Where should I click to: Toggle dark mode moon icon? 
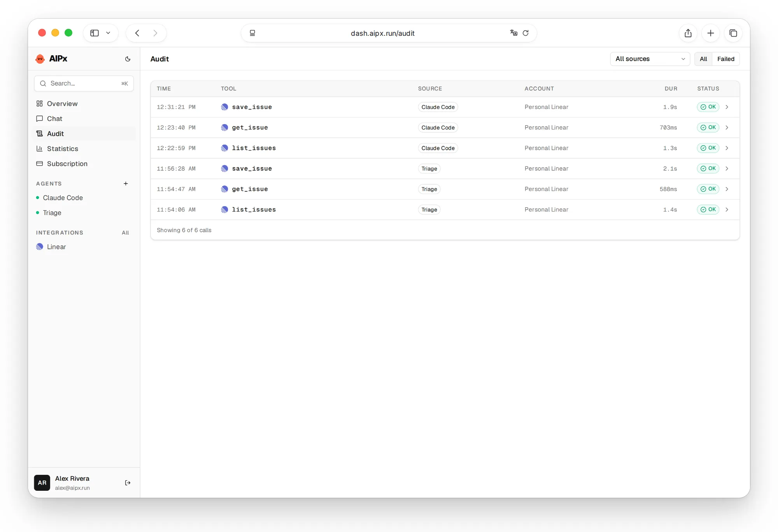(128, 59)
